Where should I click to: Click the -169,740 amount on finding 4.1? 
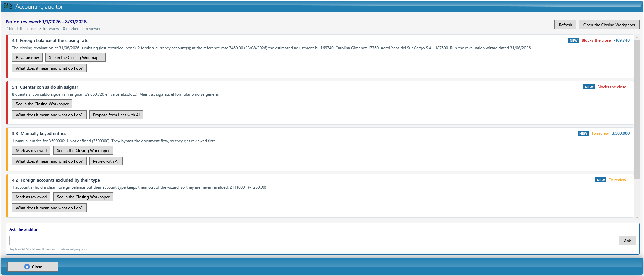pyautogui.click(x=621, y=40)
